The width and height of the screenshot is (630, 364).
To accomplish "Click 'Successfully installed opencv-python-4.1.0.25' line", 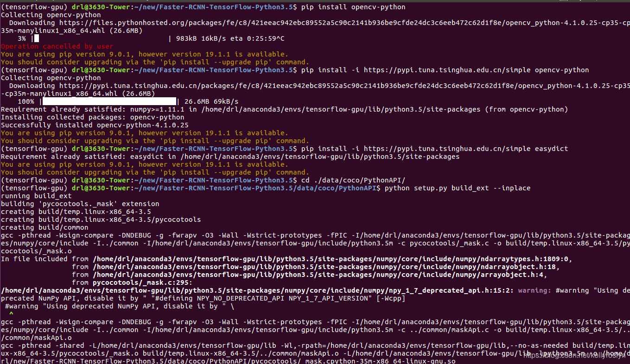I will pos(95,125).
